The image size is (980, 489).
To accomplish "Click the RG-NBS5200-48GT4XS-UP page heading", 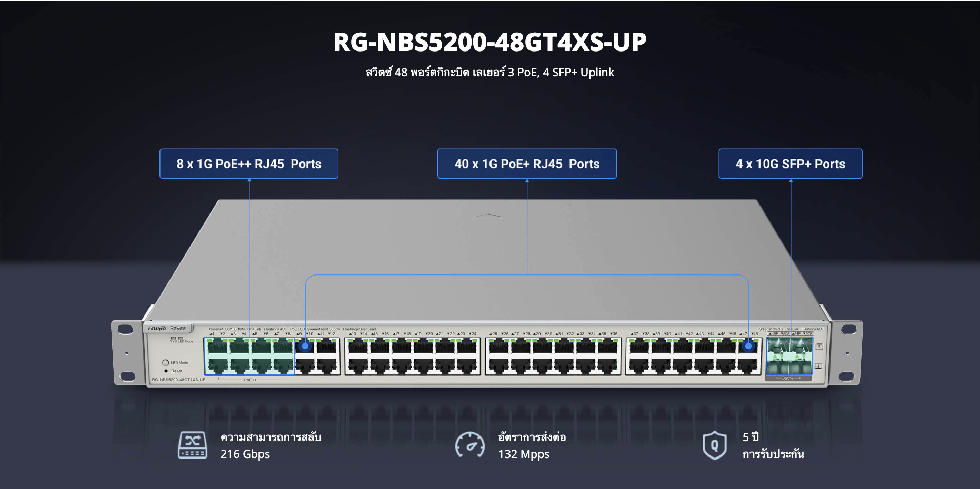I will pyautogui.click(x=489, y=42).
